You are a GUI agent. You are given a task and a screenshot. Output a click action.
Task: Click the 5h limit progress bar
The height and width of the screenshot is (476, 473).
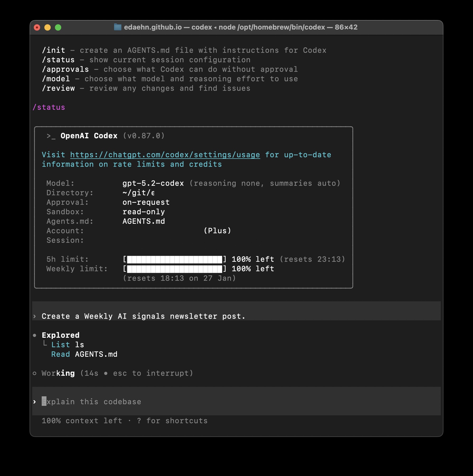(x=174, y=259)
